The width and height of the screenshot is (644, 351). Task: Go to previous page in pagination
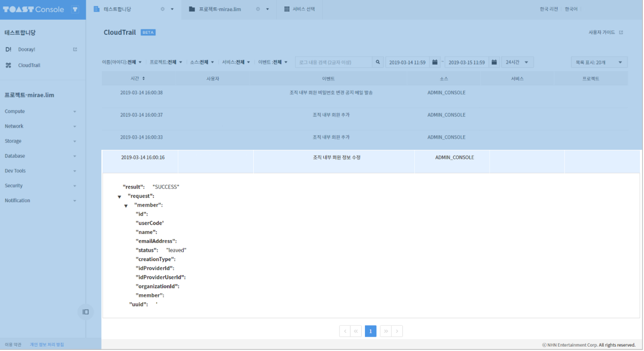point(345,331)
